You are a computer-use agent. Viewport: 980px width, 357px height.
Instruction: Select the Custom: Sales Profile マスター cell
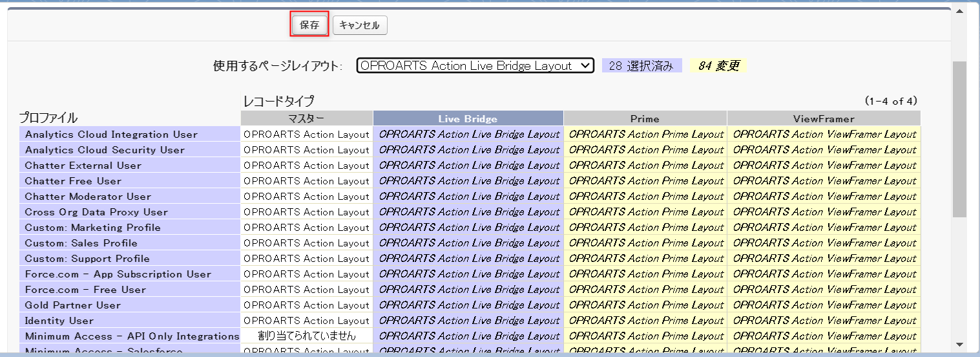click(306, 243)
